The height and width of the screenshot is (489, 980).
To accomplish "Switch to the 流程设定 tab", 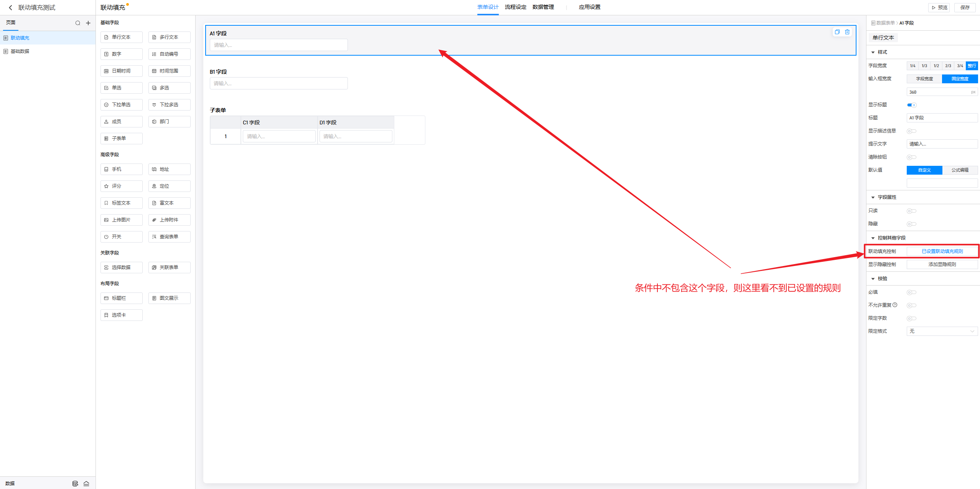I will pos(515,7).
